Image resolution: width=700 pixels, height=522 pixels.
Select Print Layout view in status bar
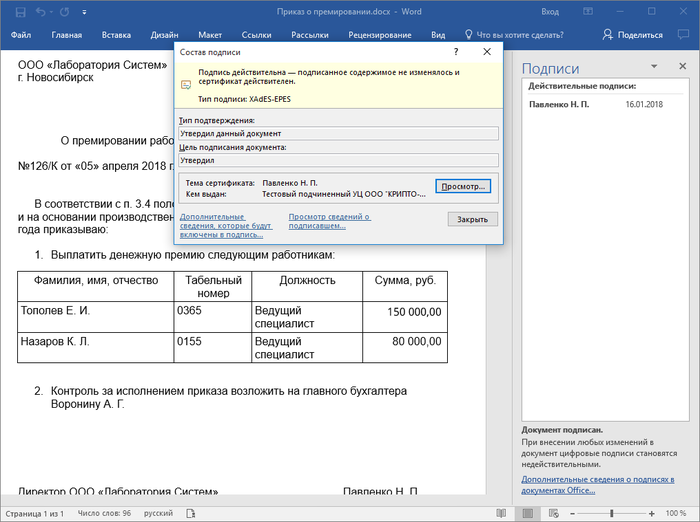528,513
